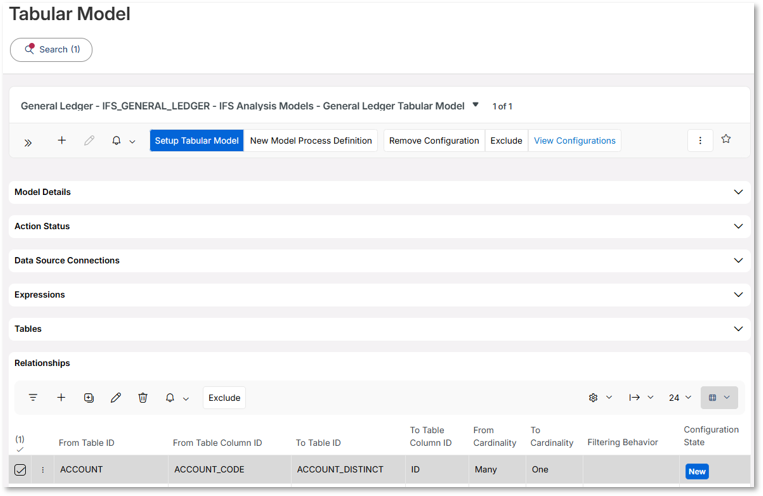Open View Configurations link
Image resolution: width=763 pixels, height=496 pixels.
click(575, 141)
